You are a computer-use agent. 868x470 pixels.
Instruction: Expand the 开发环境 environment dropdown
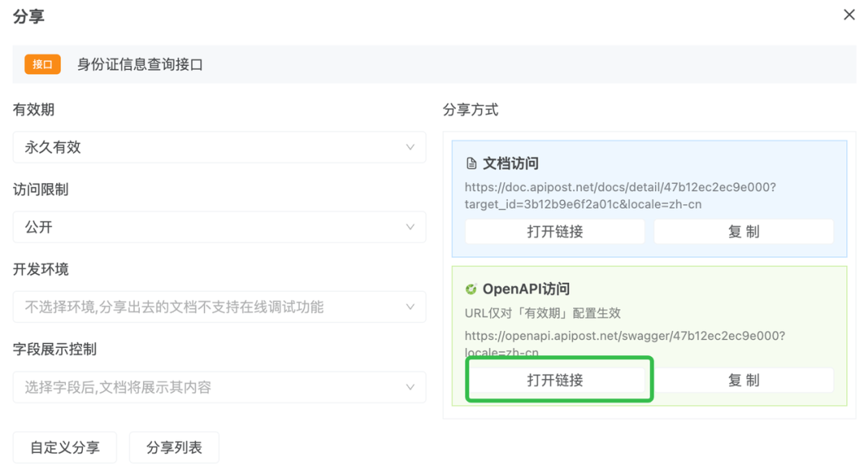coord(219,307)
